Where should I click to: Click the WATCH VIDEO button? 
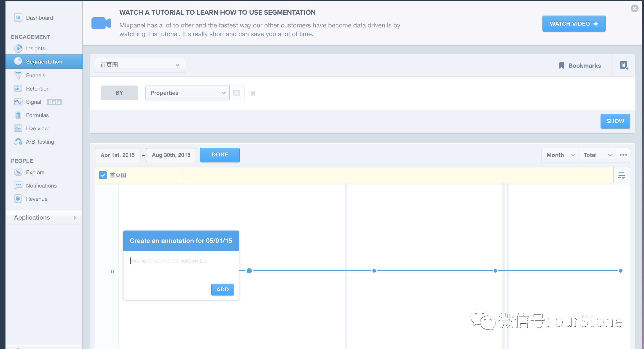(x=574, y=24)
